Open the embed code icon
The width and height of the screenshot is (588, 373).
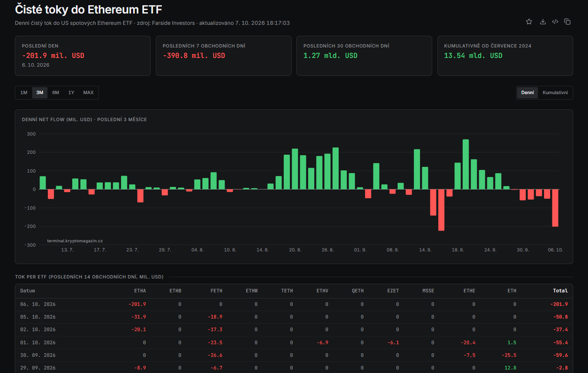point(555,22)
